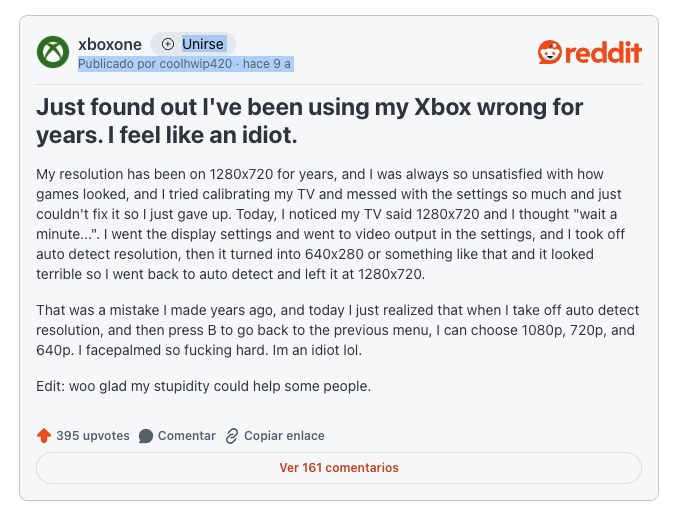This screenshot has height=529, width=693.
Task: Click the '395 upvotes' count
Action: (x=93, y=436)
